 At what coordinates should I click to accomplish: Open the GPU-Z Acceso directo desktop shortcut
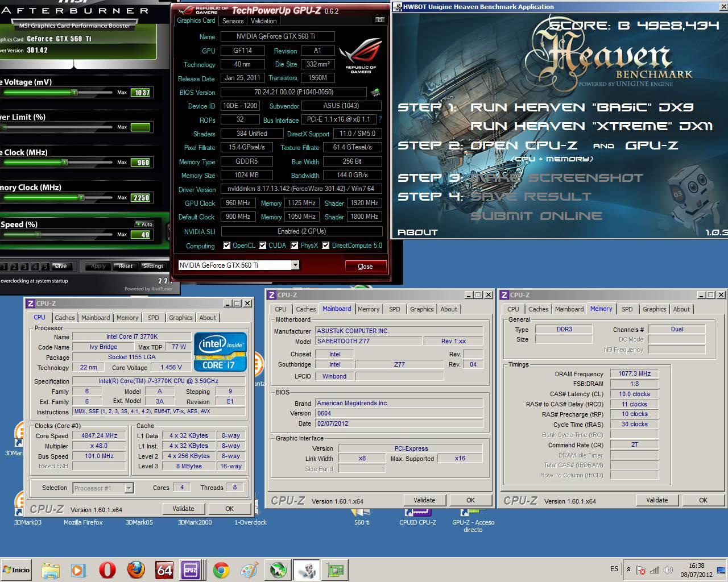coord(473,519)
